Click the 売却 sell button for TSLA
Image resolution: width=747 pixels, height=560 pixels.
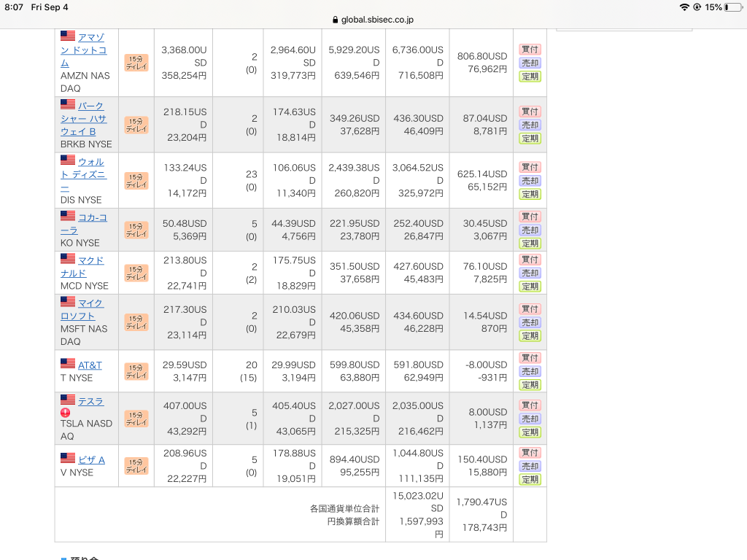(x=530, y=419)
